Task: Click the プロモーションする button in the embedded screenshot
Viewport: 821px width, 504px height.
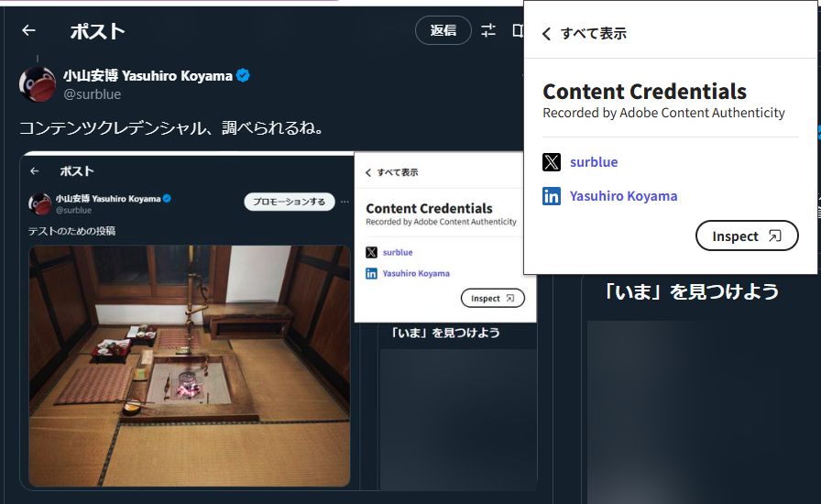Action: (290, 202)
